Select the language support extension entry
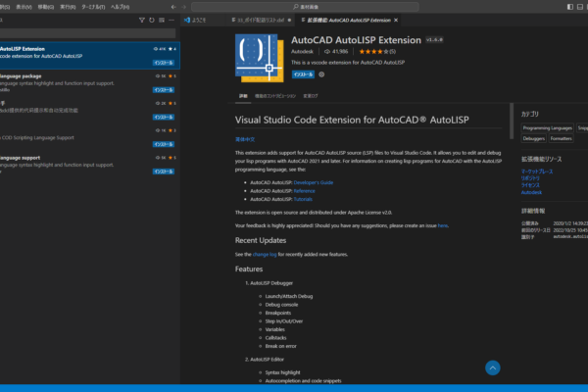 pos(90,165)
